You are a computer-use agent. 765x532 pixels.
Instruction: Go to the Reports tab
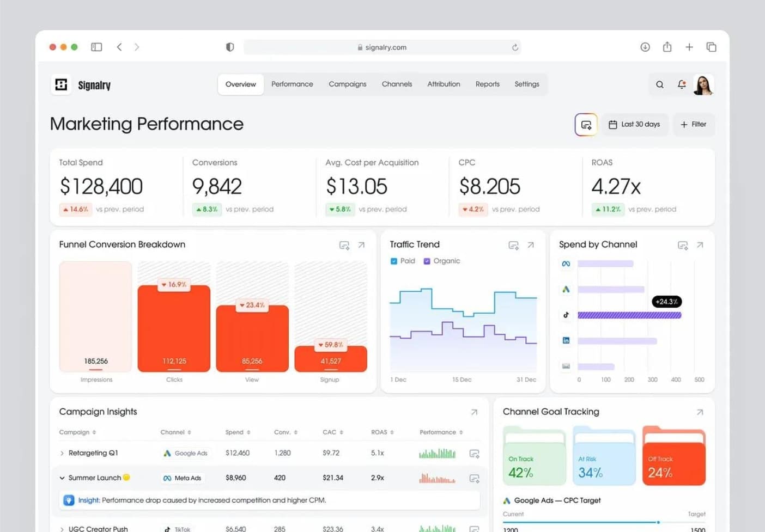pos(487,84)
